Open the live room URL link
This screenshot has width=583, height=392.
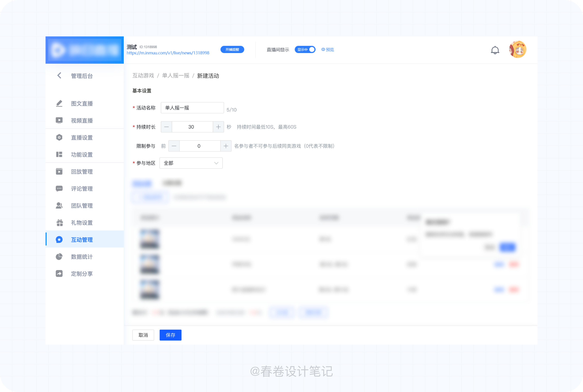pyautogui.click(x=168, y=53)
